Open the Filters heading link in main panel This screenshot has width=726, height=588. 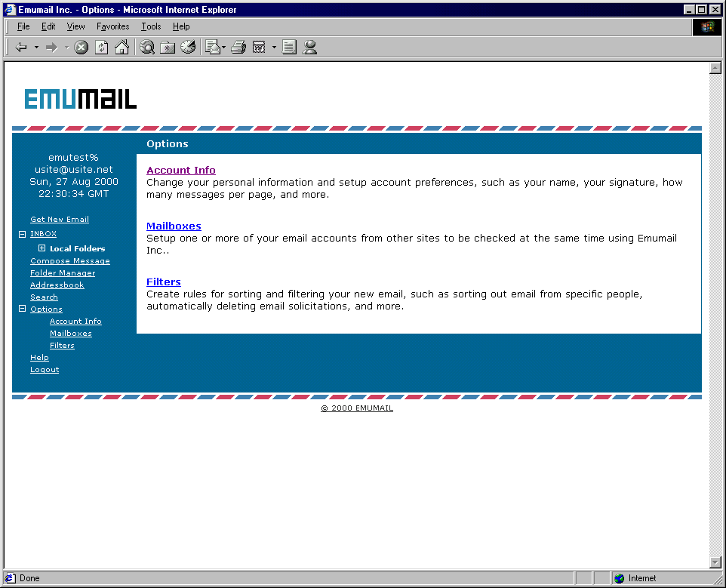click(x=164, y=282)
